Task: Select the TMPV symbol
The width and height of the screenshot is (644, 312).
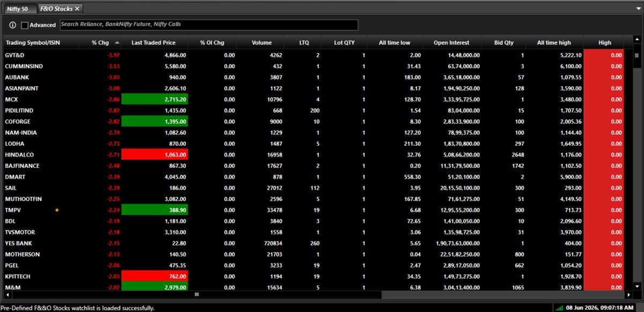Action: click(x=13, y=210)
